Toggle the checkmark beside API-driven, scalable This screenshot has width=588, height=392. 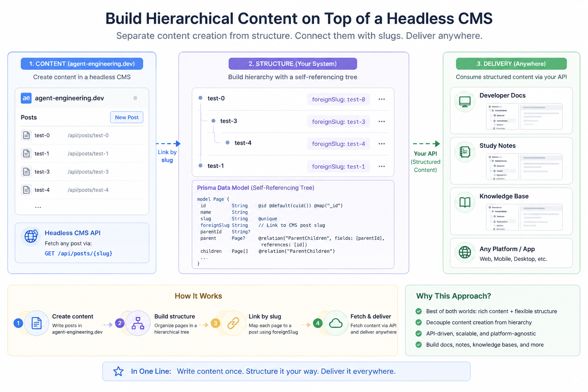point(418,333)
